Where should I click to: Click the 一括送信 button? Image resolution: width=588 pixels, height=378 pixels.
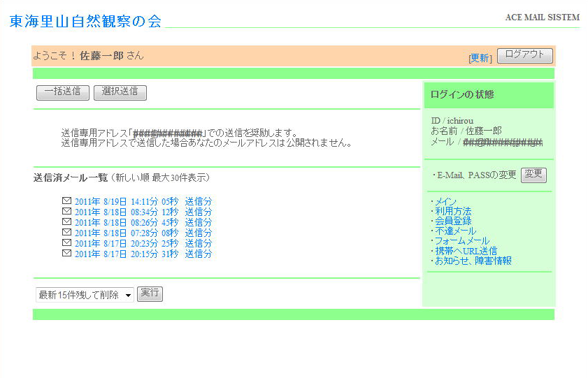pos(62,92)
